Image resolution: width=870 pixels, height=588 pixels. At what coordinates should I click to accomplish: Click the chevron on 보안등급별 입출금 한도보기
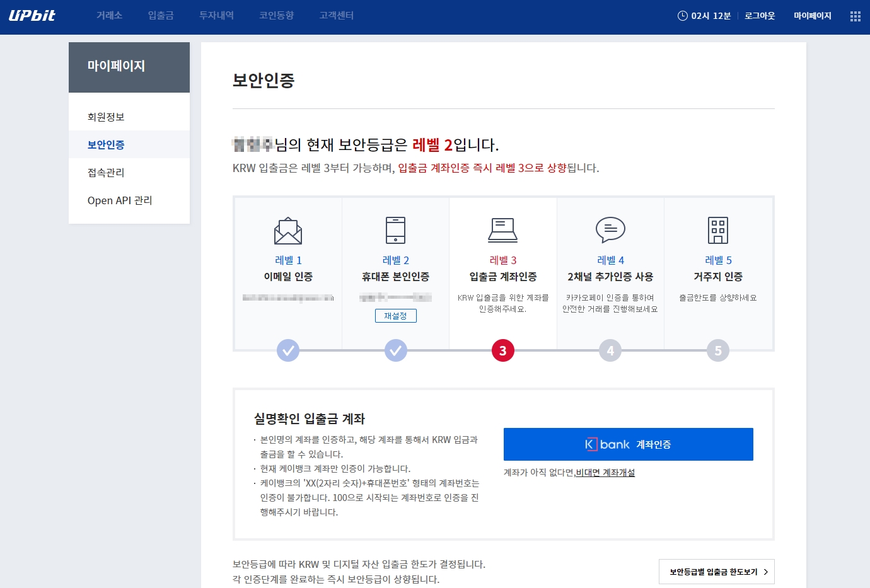[x=766, y=572]
